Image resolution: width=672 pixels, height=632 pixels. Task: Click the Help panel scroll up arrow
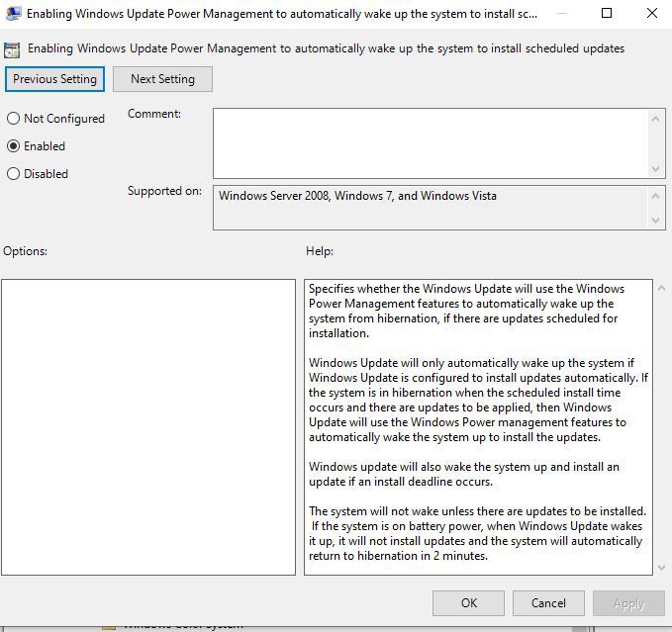[661, 289]
